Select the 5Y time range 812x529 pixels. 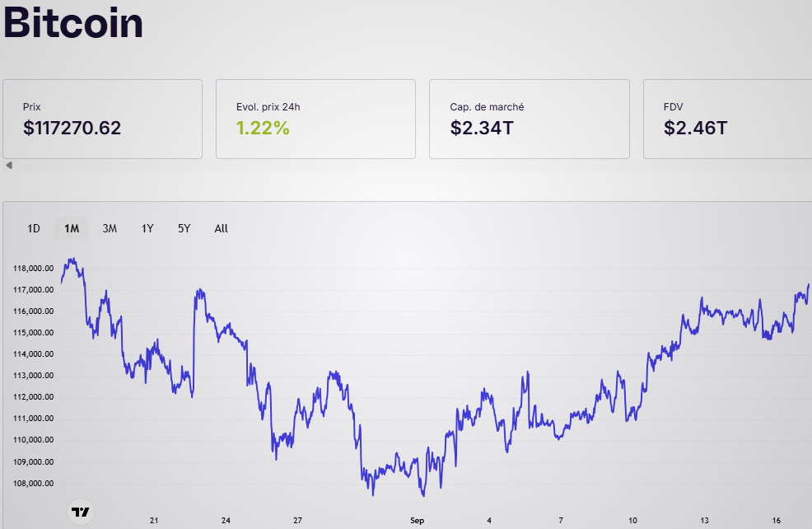point(184,228)
